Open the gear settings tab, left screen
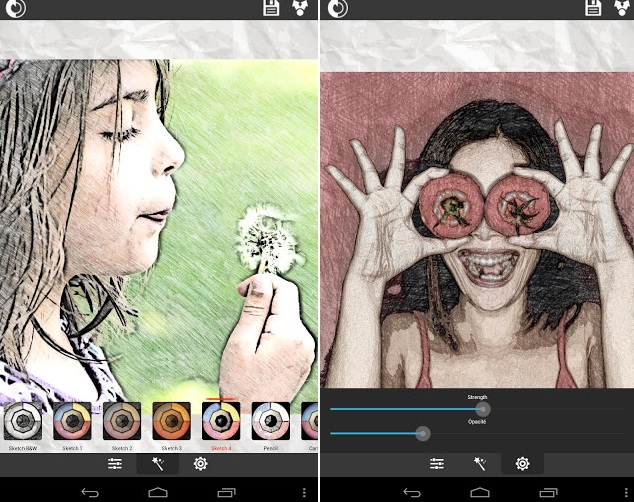This screenshot has height=502, width=634. (201, 464)
